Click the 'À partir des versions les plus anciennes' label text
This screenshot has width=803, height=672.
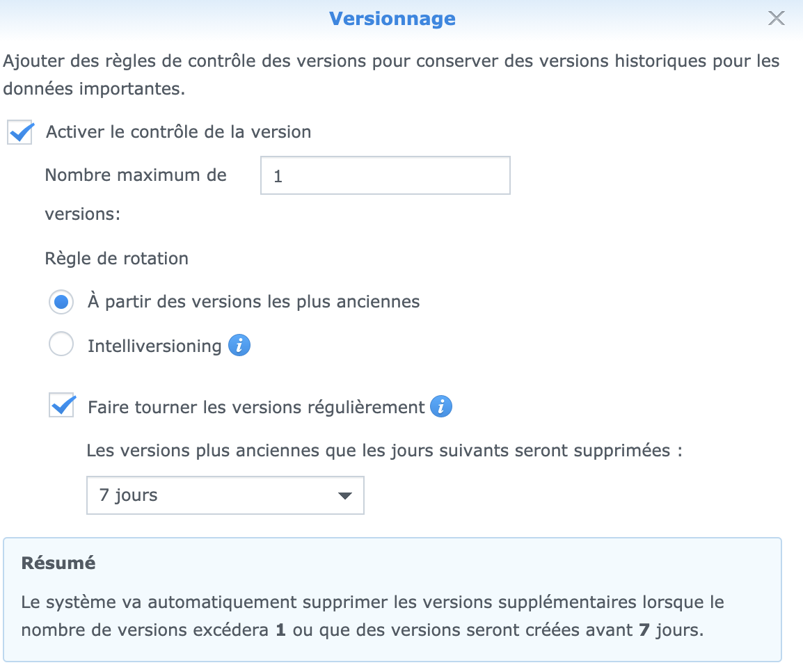point(253,302)
